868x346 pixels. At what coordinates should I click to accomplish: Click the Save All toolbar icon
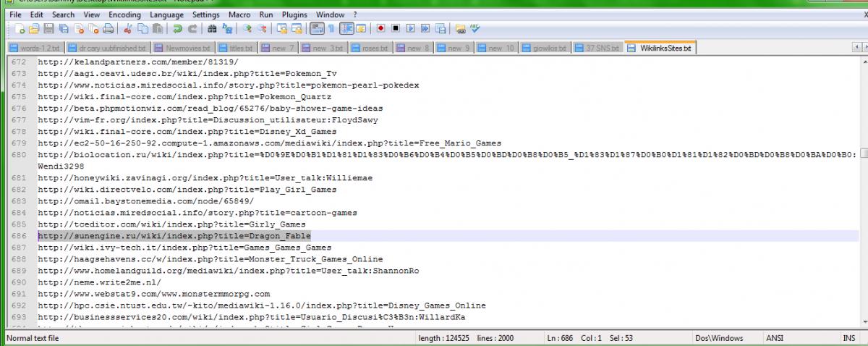click(x=64, y=29)
